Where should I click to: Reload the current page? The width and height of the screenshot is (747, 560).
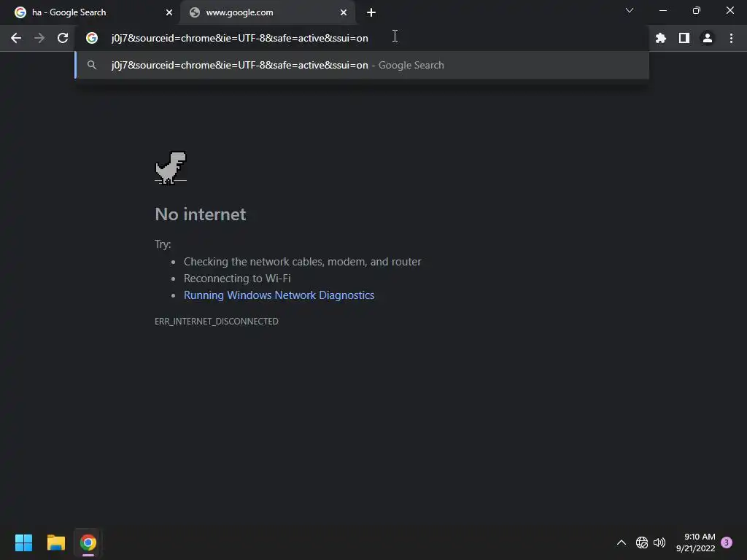tap(63, 38)
